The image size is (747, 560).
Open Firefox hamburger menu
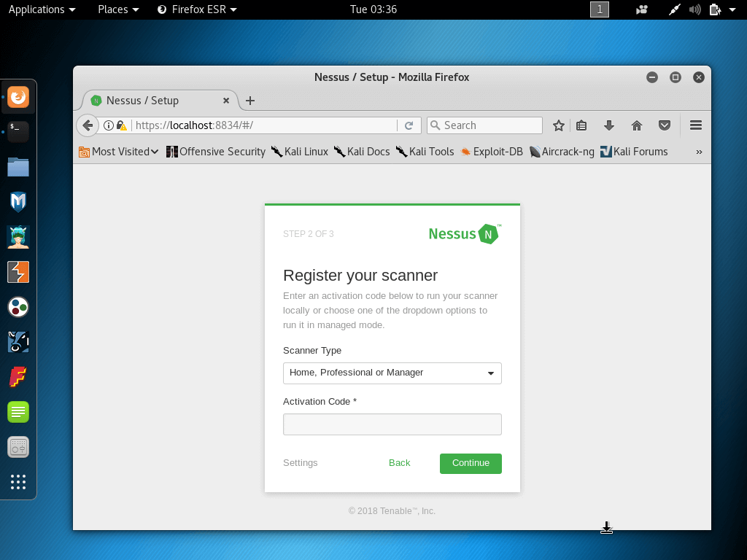click(x=695, y=125)
